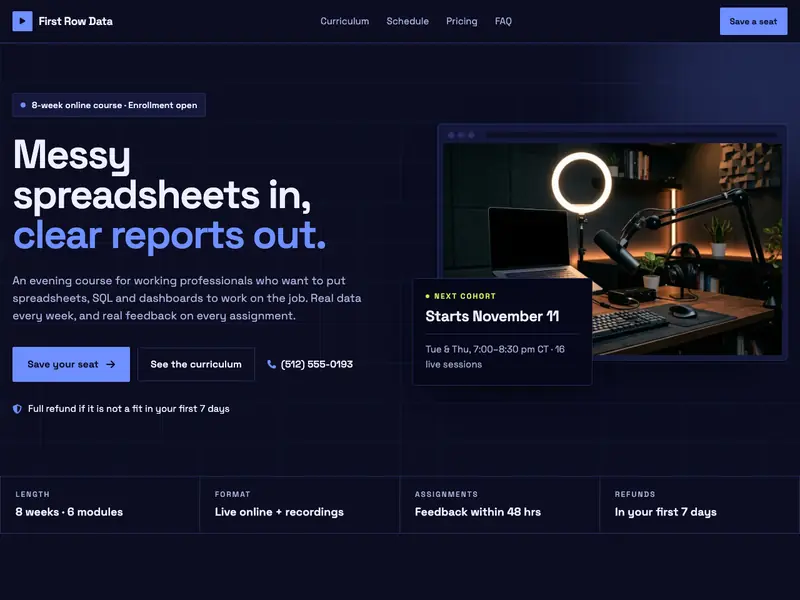Click the Live online + recordings stat
Screen dimensions: 800x600
pyautogui.click(x=279, y=512)
